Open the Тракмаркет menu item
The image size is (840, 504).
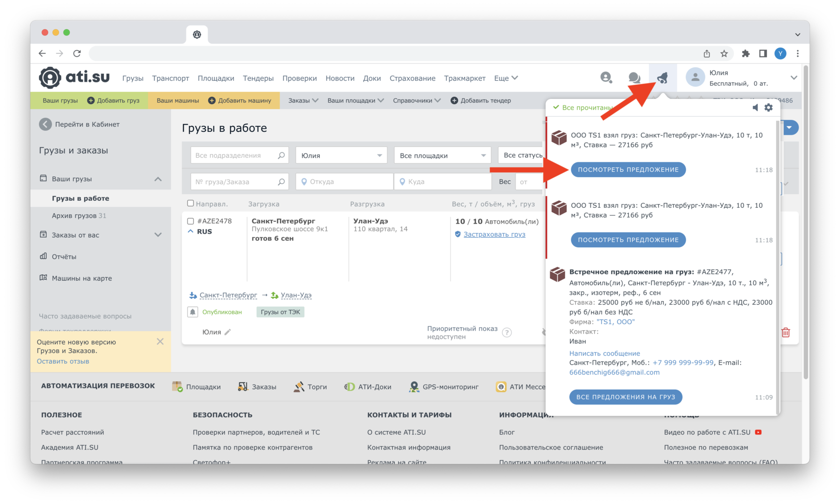[464, 78]
